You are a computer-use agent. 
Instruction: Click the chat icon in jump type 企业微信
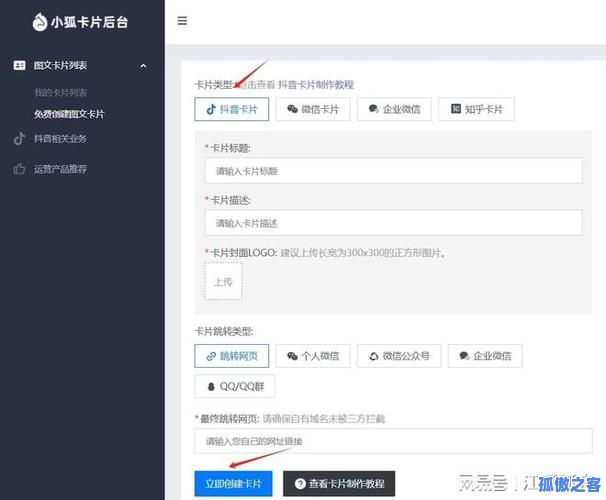pyautogui.click(x=464, y=356)
